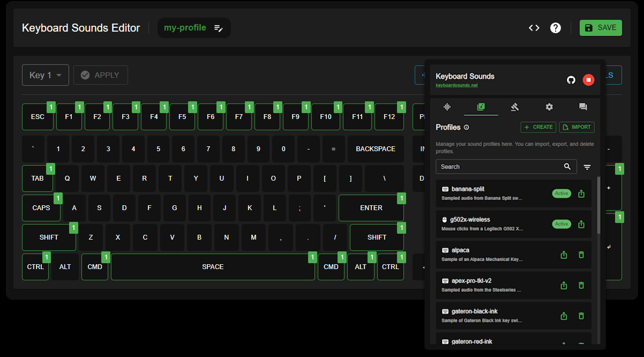This screenshot has width=644, height=357.
Task: Export the gateron-black-ink profile
Action: coord(564,316)
